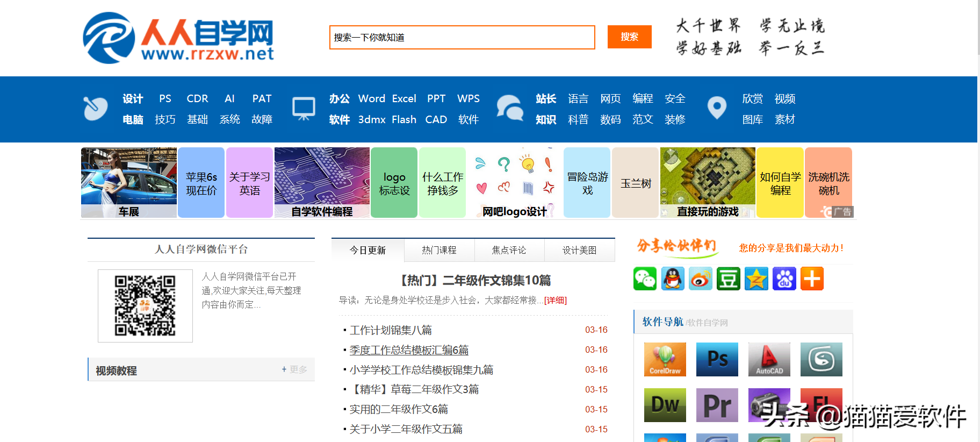Click the 苹果6s现在价 tile
Image resolution: width=980 pixels, height=442 pixels.
[x=201, y=183]
